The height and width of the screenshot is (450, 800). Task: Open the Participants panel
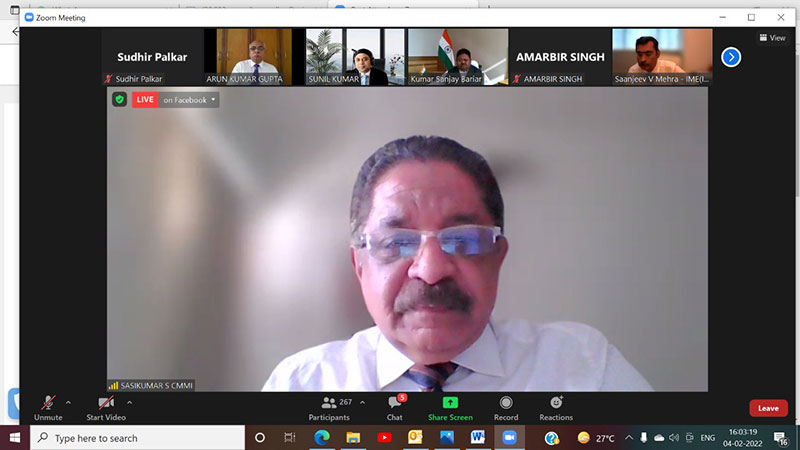(x=329, y=406)
